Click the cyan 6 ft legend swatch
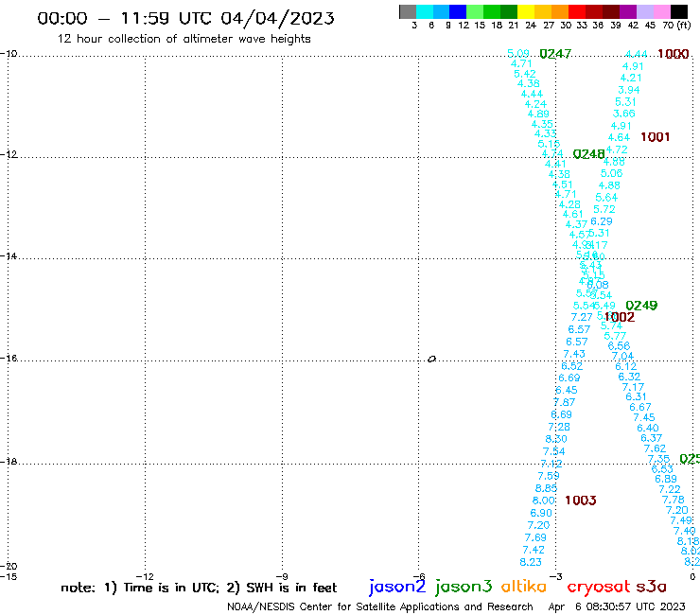Image resolution: width=700 pixels, height=615 pixels. click(x=425, y=11)
